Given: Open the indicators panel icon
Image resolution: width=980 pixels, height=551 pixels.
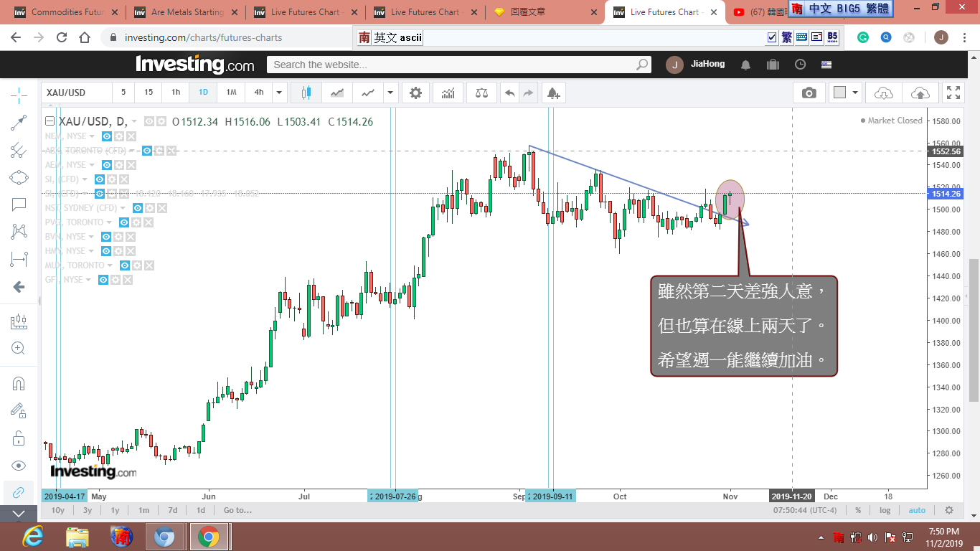Looking at the screenshot, I should click(448, 93).
